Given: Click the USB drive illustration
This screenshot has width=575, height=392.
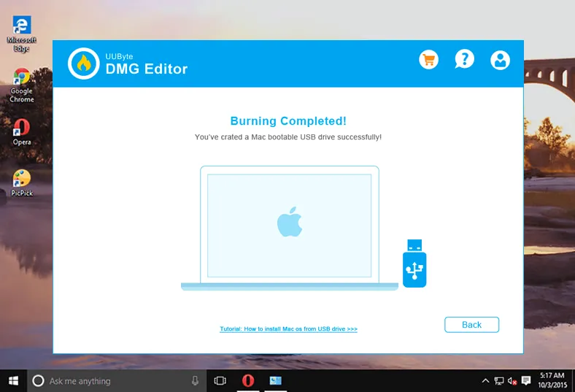Looking at the screenshot, I should point(414,264).
